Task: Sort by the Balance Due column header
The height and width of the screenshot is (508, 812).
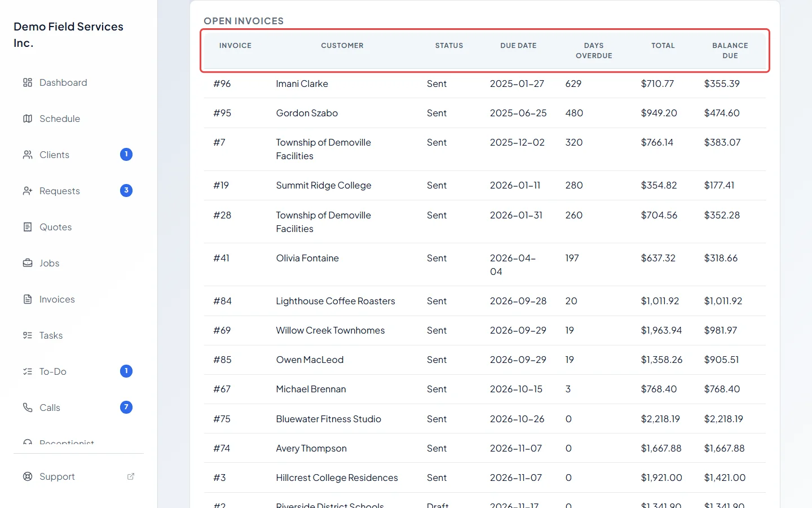Action: tap(730, 51)
